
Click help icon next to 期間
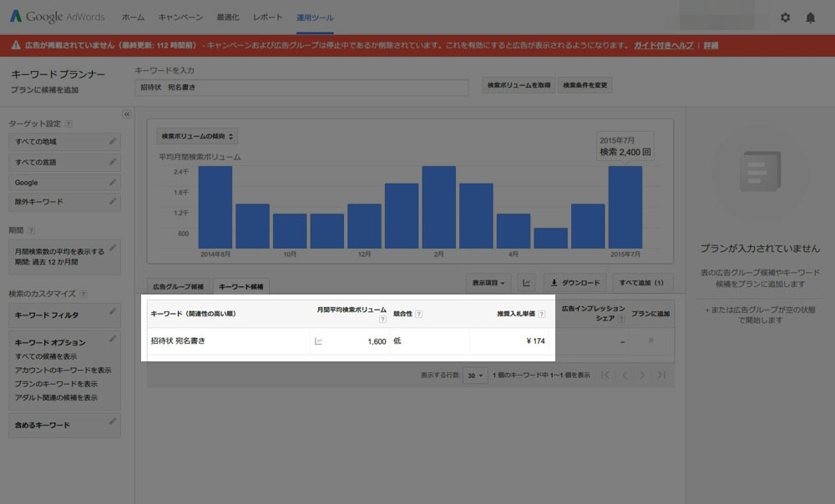pyautogui.click(x=31, y=230)
